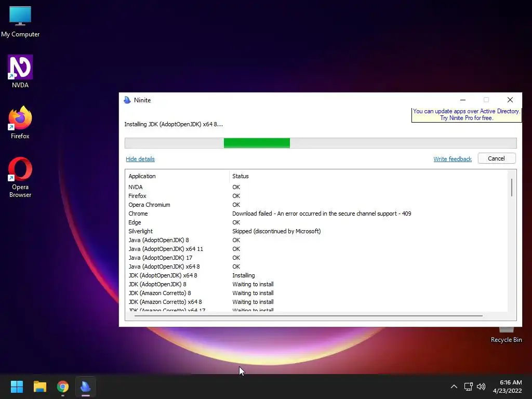The height and width of the screenshot is (399, 532).
Task: Click the Cancel button in Ninite
Action: (x=496, y=158)
